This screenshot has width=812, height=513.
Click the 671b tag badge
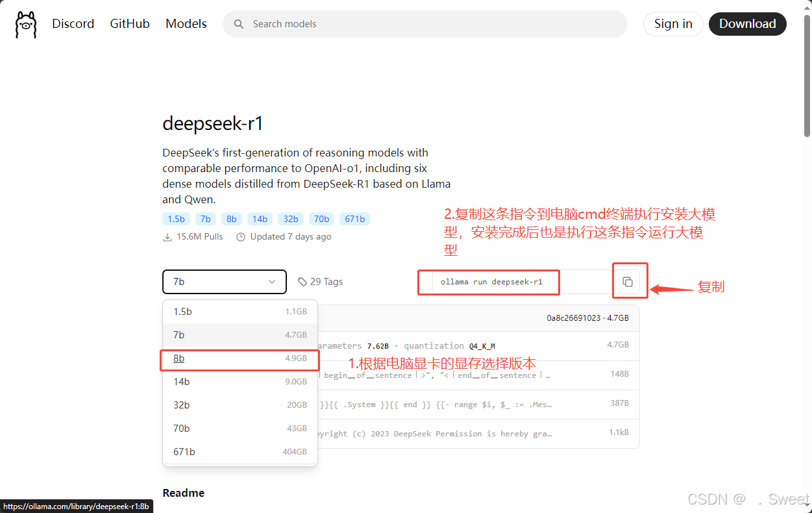point(355,219)
